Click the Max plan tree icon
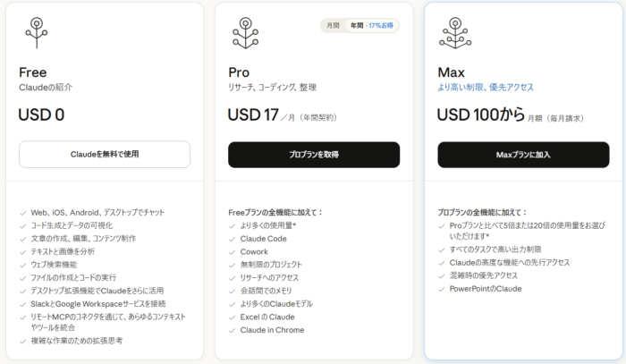 (455, 32)
